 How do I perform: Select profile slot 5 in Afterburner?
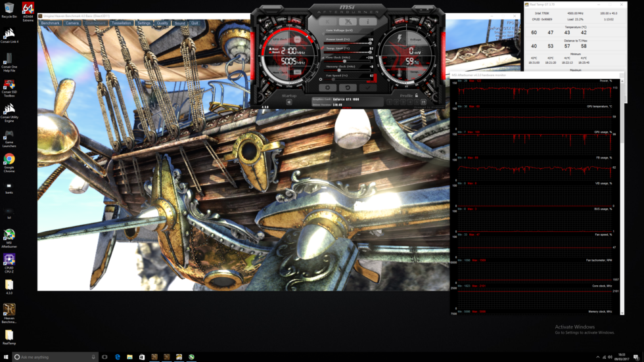(x=417, y=102)
